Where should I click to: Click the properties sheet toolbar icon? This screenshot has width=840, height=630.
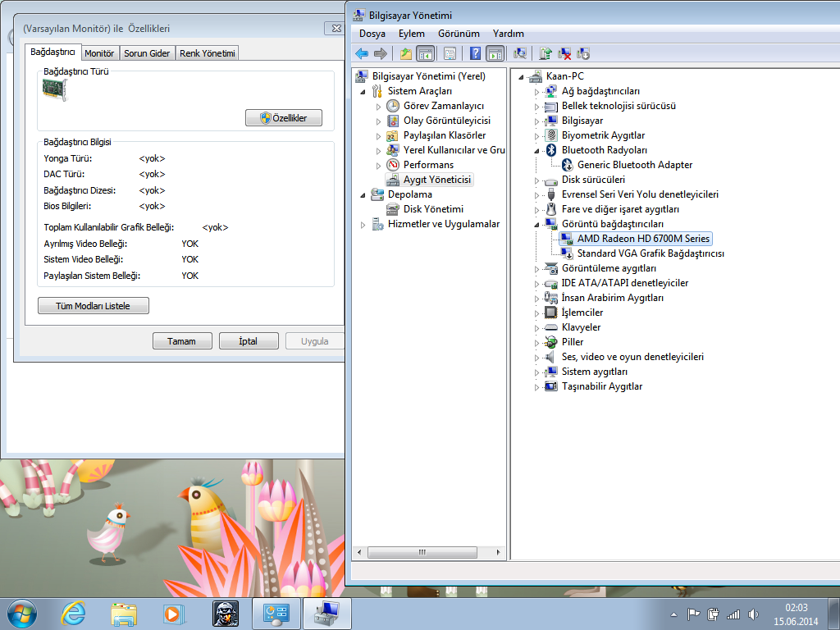pyautogui.click(x=450, y=53)
